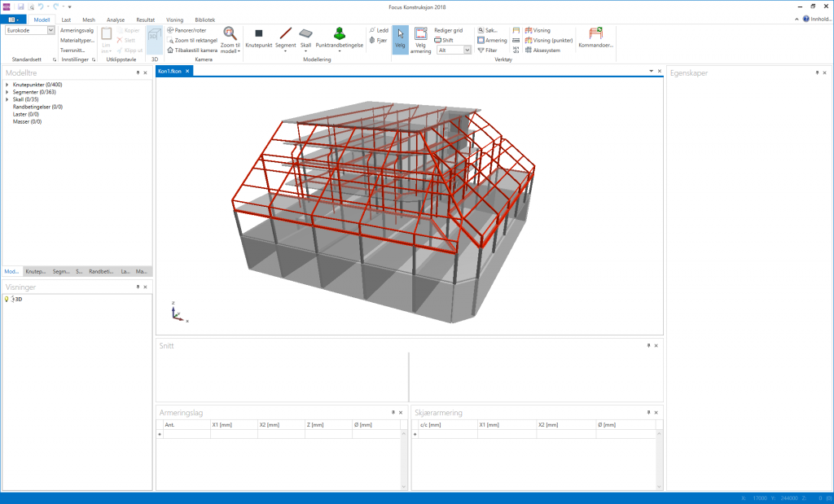Click the print preview icon in title bar
The image size is (834, 504).
(32, 7)
